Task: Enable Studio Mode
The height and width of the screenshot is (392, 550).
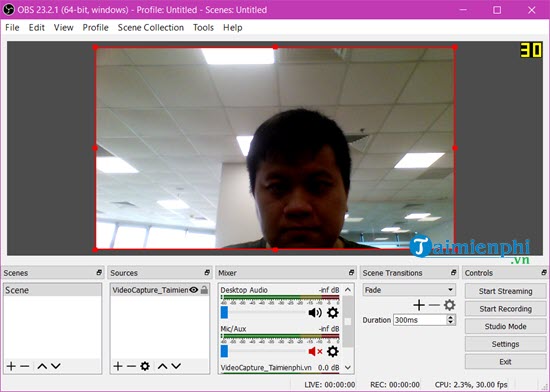Action: click(505, 326)
